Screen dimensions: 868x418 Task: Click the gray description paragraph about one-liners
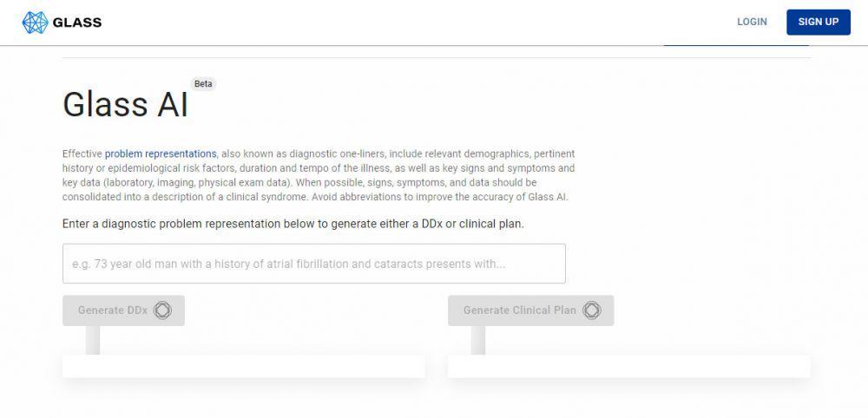(x=319, y=175)
